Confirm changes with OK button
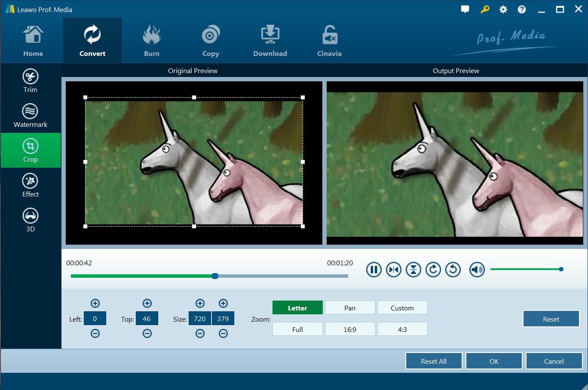Screen dimensions: 588x390 coord(494,361)
